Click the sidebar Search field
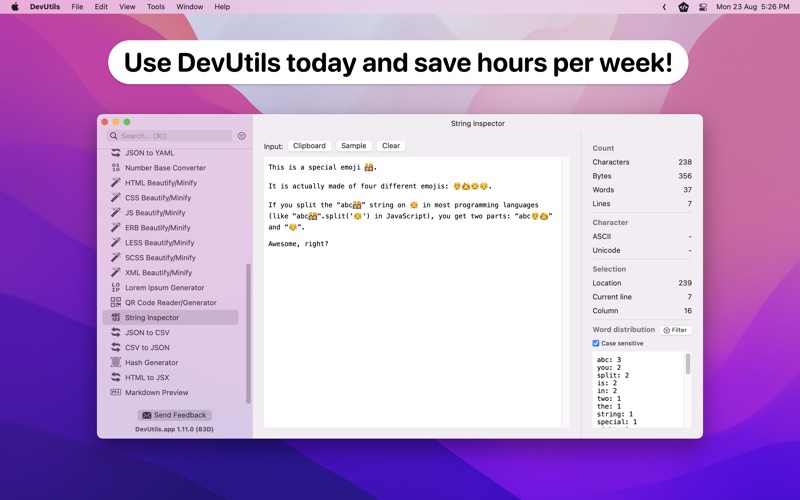Viewport: 800px width, 500px height. coord(169,136)
